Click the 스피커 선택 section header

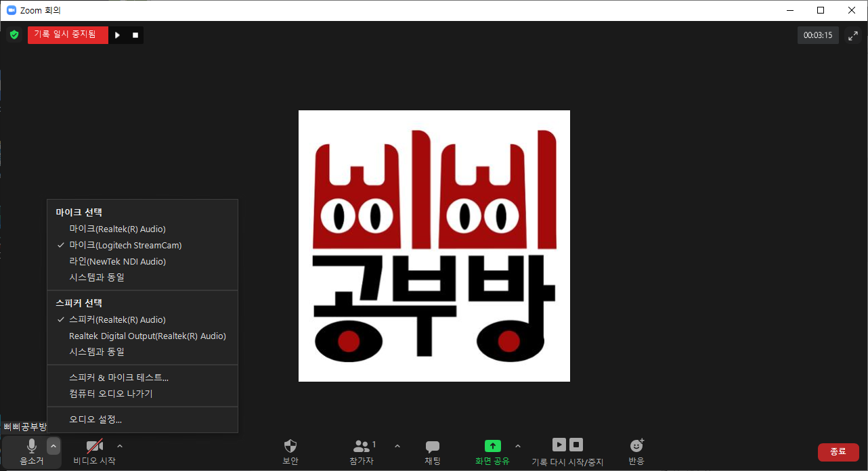coord(79,303)
